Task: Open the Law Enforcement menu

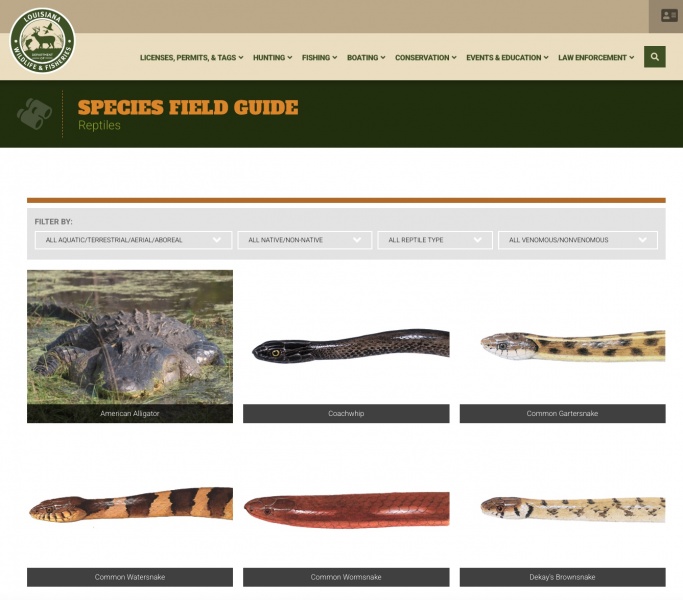Action: click(596, 58)
